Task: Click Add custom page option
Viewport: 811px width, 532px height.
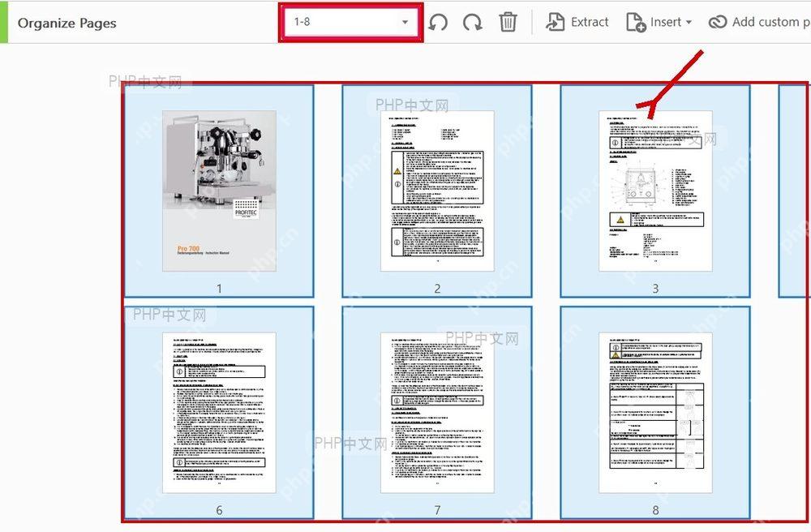Action: [759, 22]
